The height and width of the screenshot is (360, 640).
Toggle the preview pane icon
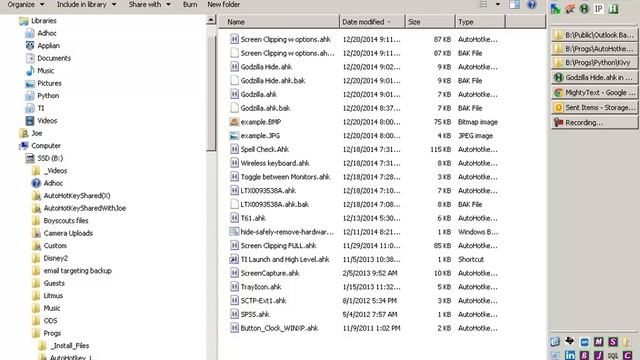pyautogui.click(x=514, y=4)
